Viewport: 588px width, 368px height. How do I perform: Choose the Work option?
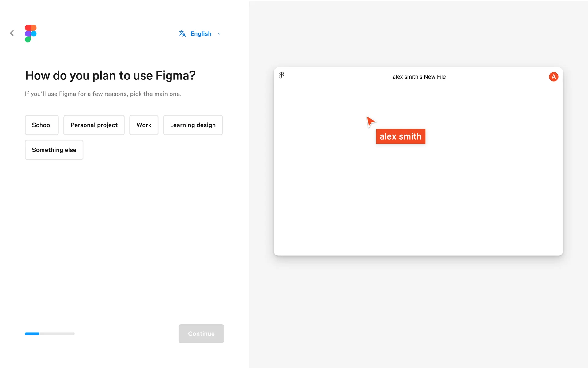point(144,125)
